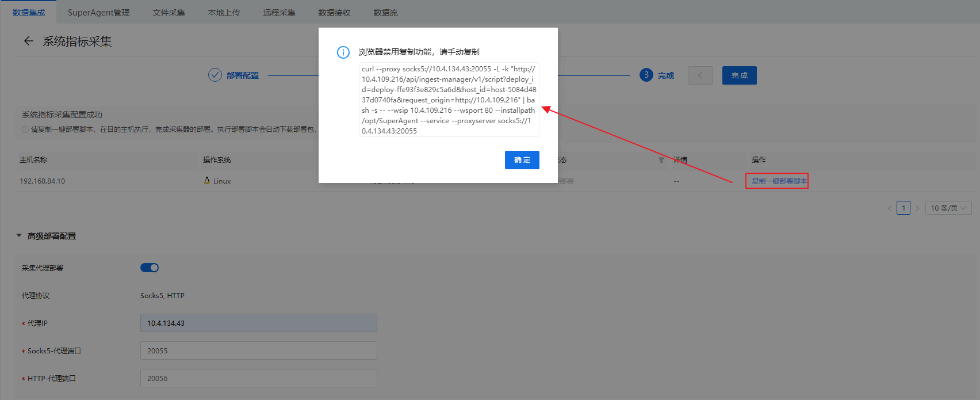Click the info icon in the dialog
Screen dimensions: 980x400
[x=343, y=52]
